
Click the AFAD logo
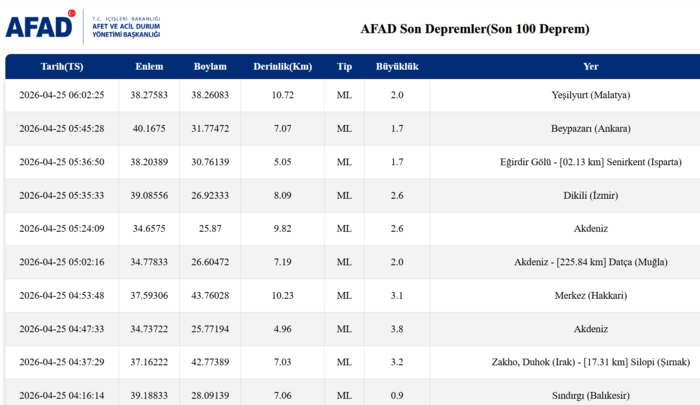click(x=40, y=25)
